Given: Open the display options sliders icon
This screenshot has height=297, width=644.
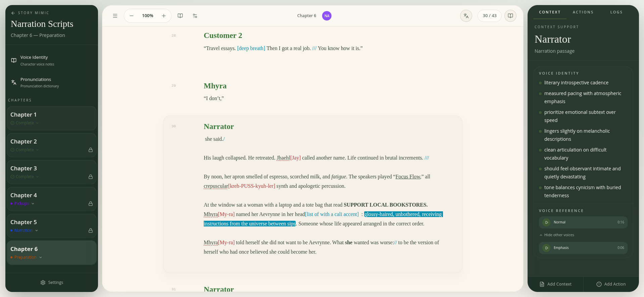Looking at the screenshot, I should (195, 16).
